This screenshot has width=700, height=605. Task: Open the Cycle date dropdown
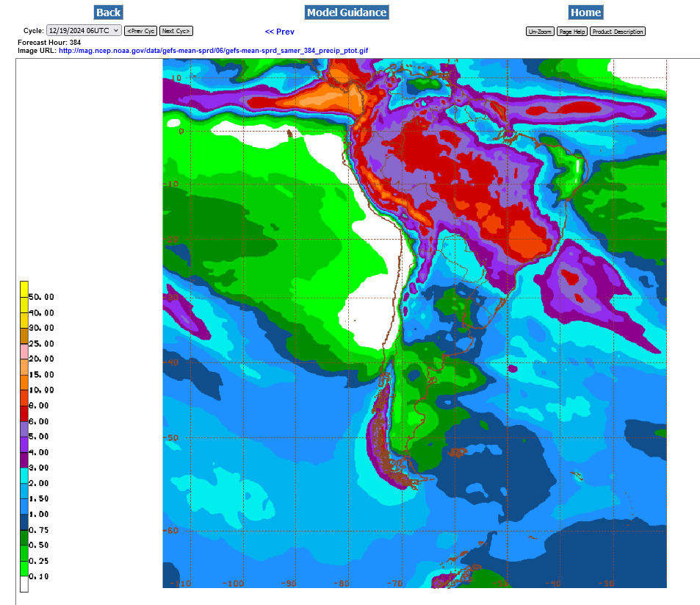[x=84, y=30]
